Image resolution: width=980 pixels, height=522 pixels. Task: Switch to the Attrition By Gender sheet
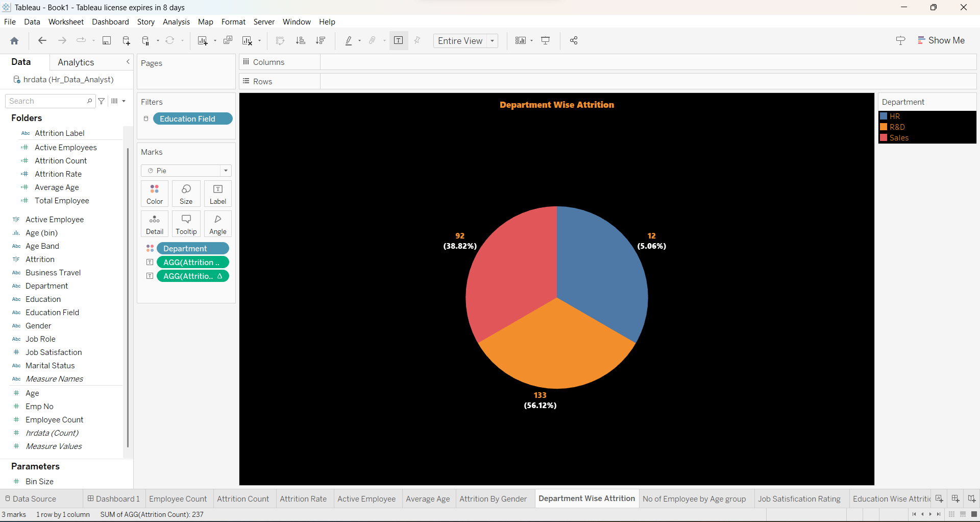click(494, 499)
